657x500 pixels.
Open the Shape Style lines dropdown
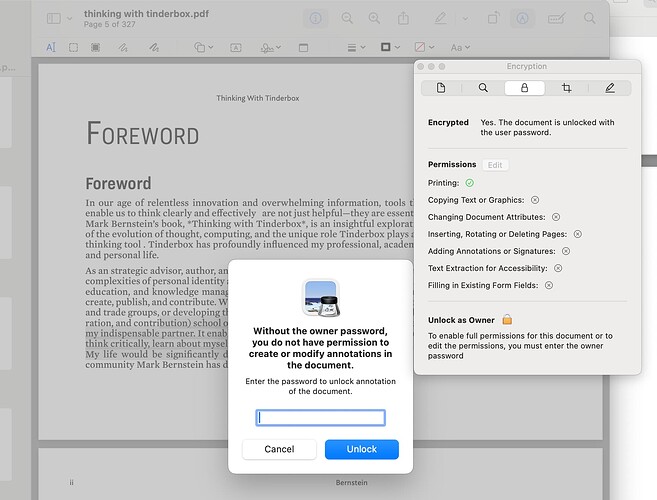pyautogui.click(x=357, y=48)
